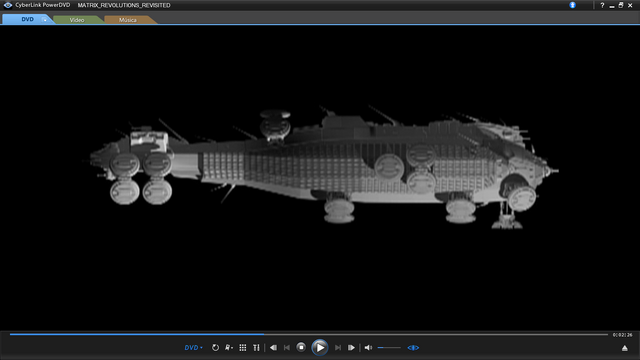Viewport: 640px width, 360px height.
Task: Click the MATRIX_REVOLUTIONS_REVISITED title text
Action: (124, 5)
